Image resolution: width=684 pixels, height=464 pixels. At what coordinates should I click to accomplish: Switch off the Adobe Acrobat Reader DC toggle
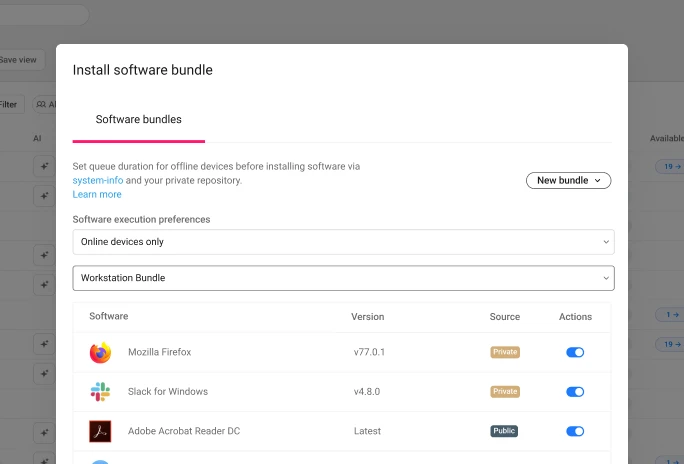coord(575,431)
